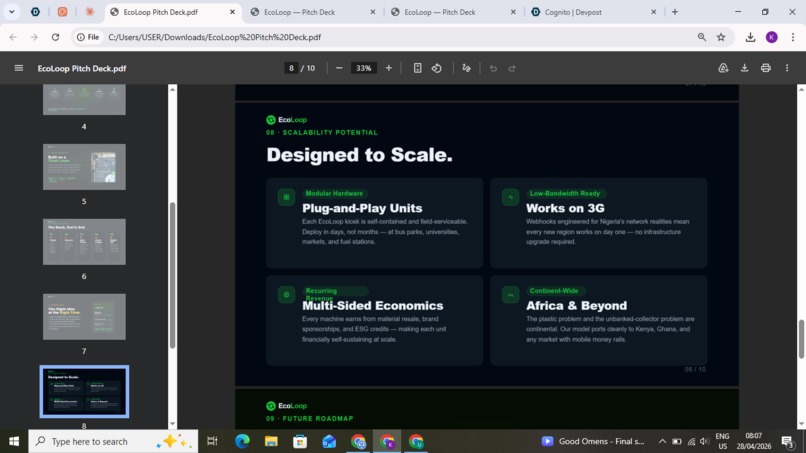The height and width of the screenshot is (453, 806).
Task: Close the Cognito | Devpost tab
Action: (x=653, y=12)
